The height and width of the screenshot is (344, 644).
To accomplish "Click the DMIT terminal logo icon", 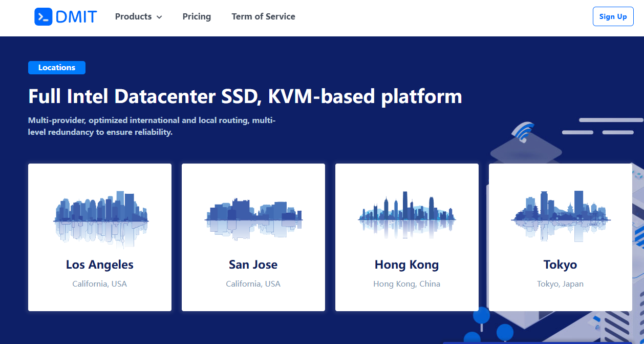I will tap(43, 16).
